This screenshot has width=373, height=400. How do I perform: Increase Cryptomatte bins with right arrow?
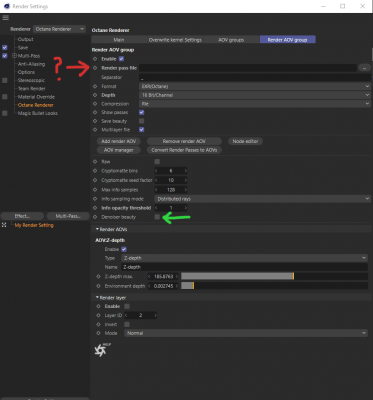[186, 171]
